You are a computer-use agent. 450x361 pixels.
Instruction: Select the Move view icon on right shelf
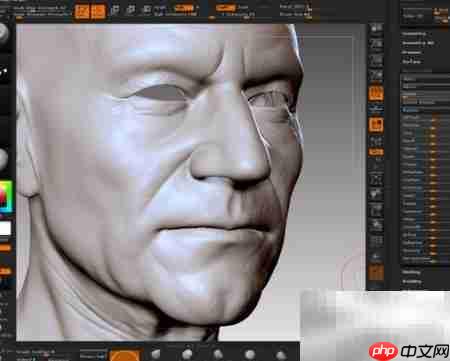[x=376, y=194]
